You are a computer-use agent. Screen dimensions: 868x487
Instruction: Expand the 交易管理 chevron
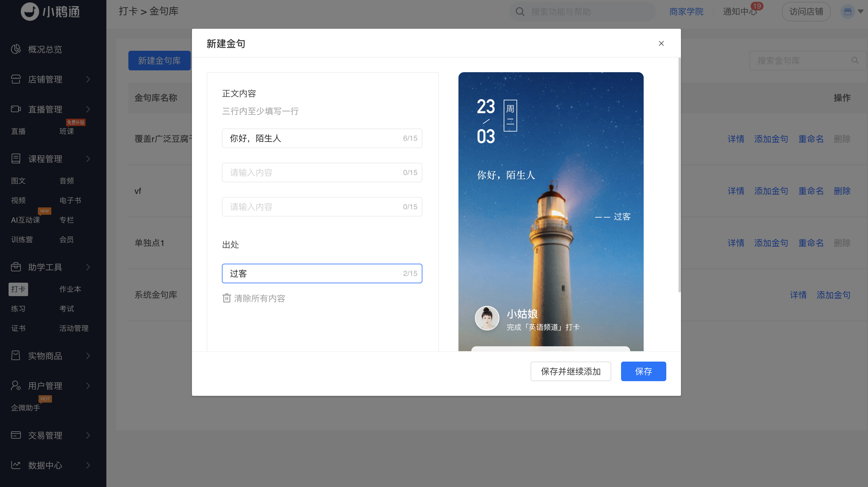point(88,435)
